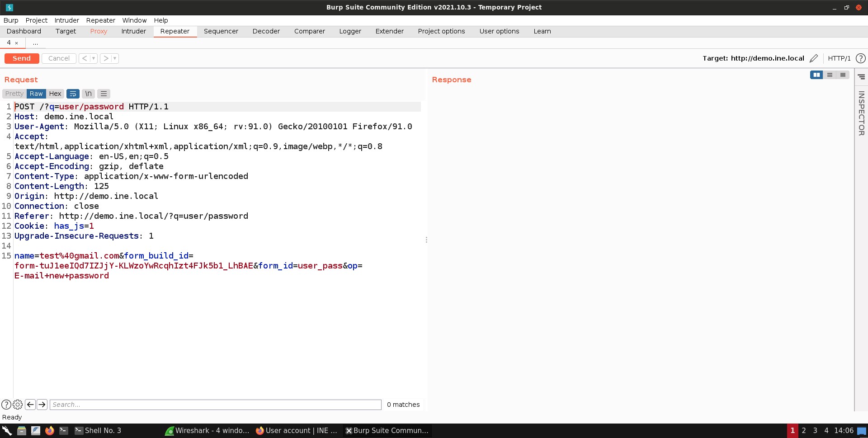Switch to Learn tab
The image size is (868, 438).
[x=542, y=31]
